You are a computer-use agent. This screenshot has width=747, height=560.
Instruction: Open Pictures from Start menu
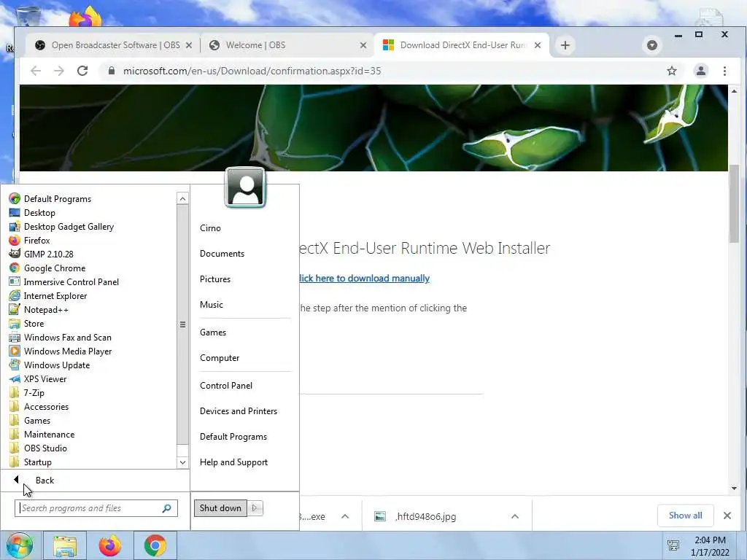tap(215, 279)
